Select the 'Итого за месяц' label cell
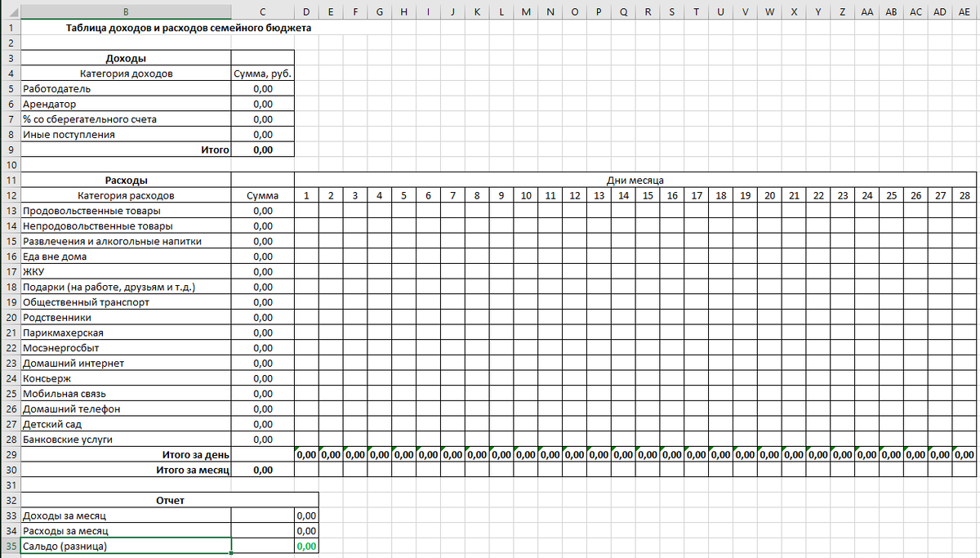This screenshot has height=558, width=980. (x=126, y=470)
